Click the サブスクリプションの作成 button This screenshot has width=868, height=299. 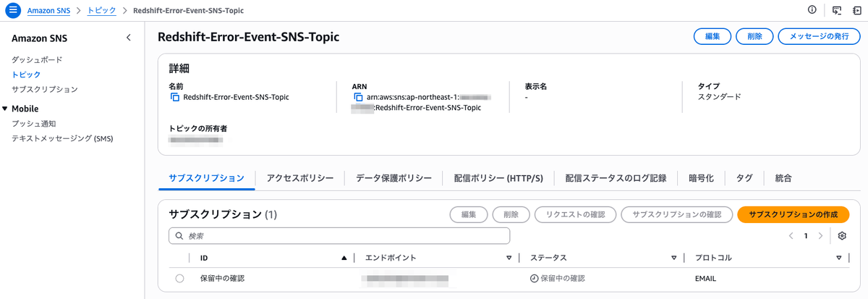pyautogui.click(x=793, y=214)
